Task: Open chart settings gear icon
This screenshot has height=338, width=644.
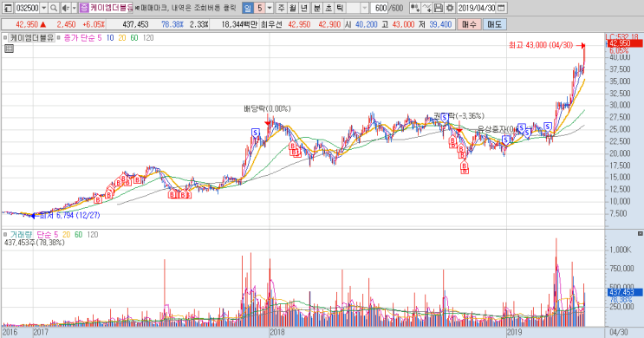Action: click(x=450, y=8)
